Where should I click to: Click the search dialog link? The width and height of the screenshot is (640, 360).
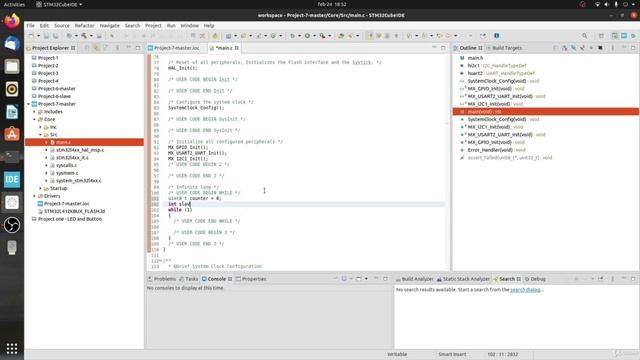pyautogui.click(x=525, y=289)
